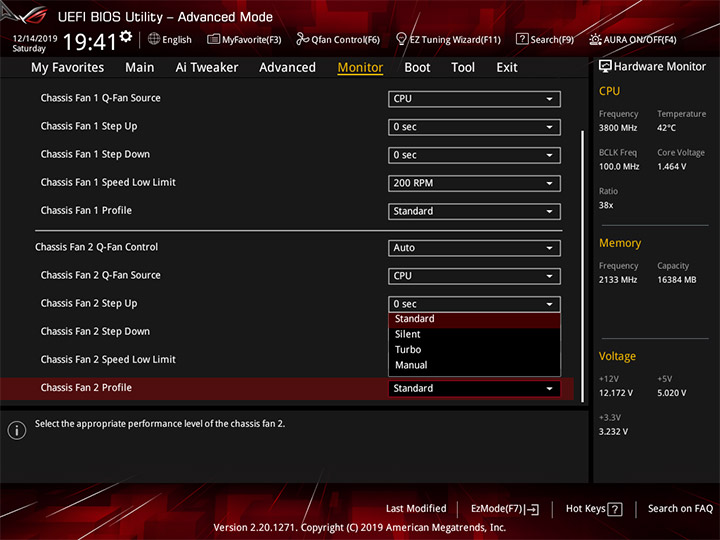Choose Silent in the profile list

pos(474,334)
